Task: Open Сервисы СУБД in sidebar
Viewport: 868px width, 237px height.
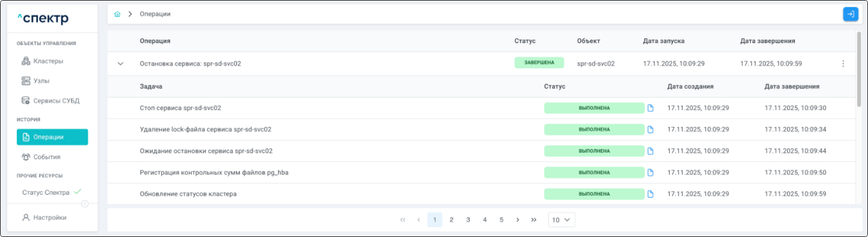Action: [x=56, y=101]
